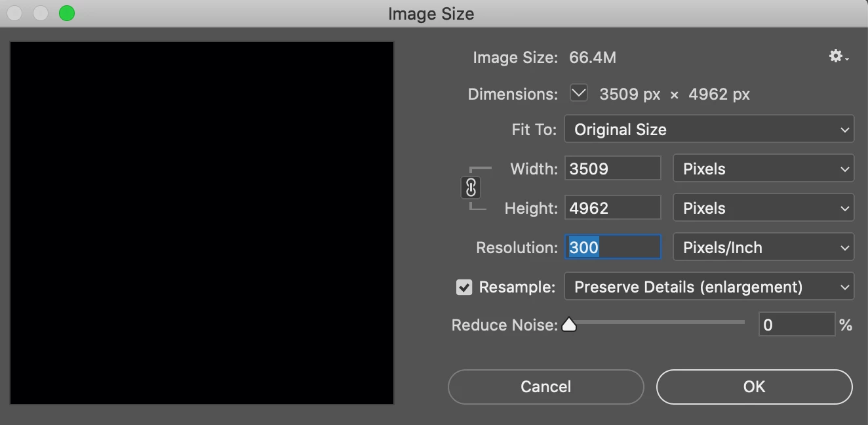Confirm with the OK button

pyautogui.click(x=754, y=386)
